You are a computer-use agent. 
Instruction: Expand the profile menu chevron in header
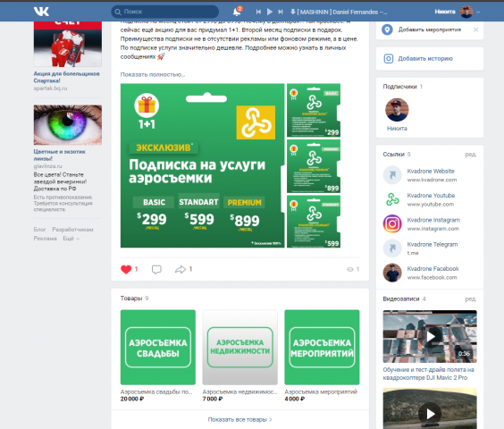(x=478, y=13)
